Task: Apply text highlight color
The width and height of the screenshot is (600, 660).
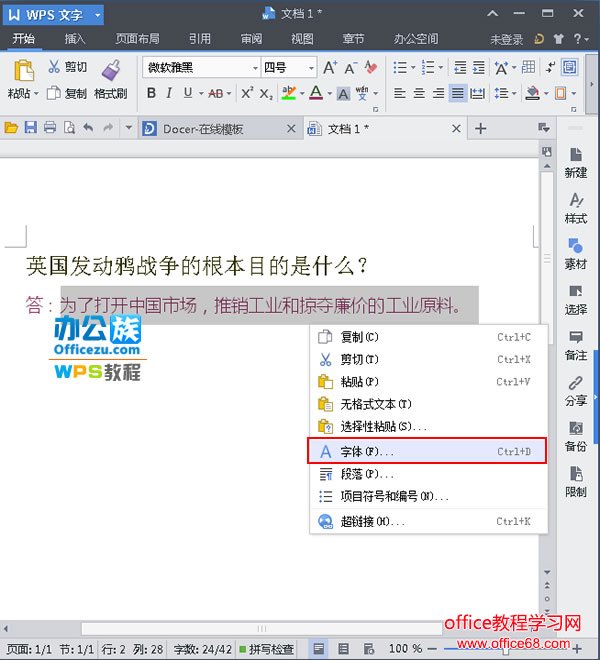Action: [x=288, y=93]
